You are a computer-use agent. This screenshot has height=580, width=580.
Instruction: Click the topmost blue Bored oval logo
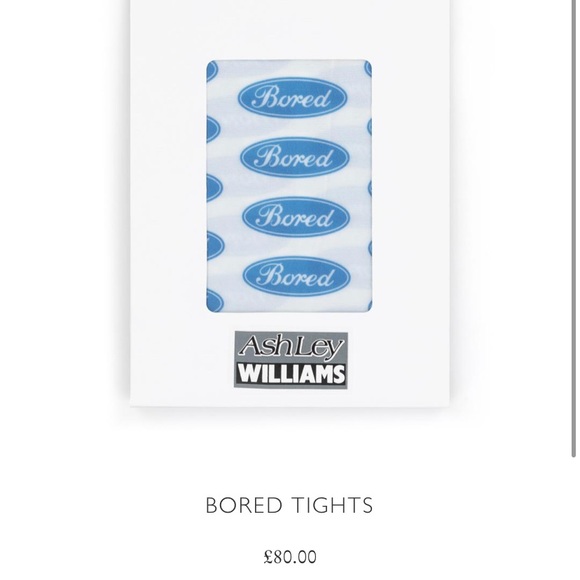point(292,98)
